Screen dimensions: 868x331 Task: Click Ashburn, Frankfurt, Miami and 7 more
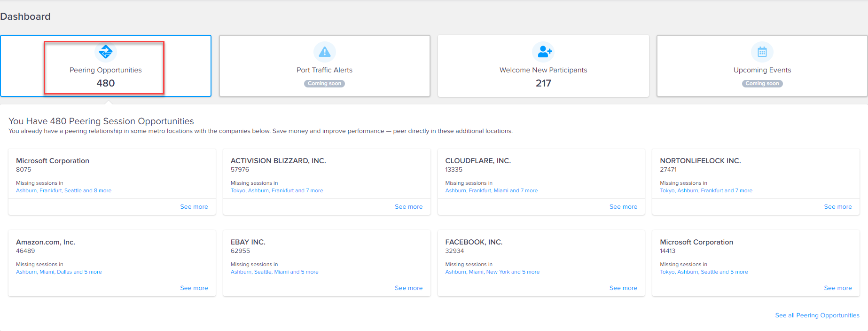(x=492, y=191)
